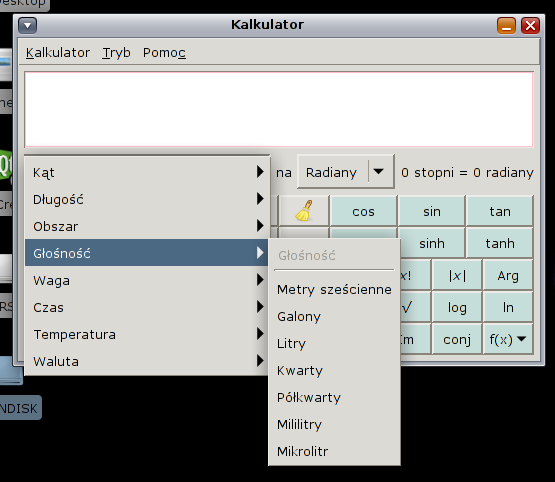Click the tanh function button
This screenshot has width=555, height=482.
pyautogui.click(x=499, y=243)
